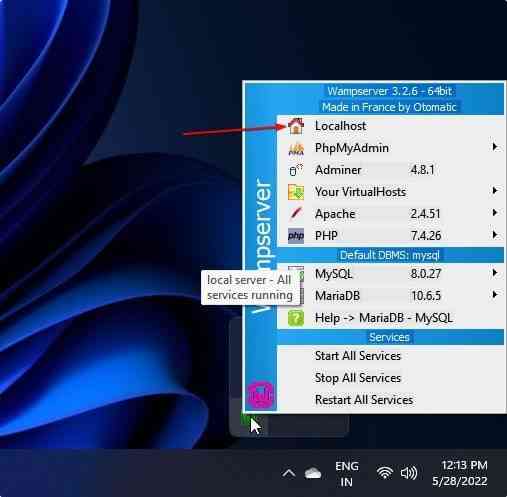
Task: Click the Apache version 2.4.51
Action: [425, 214]
